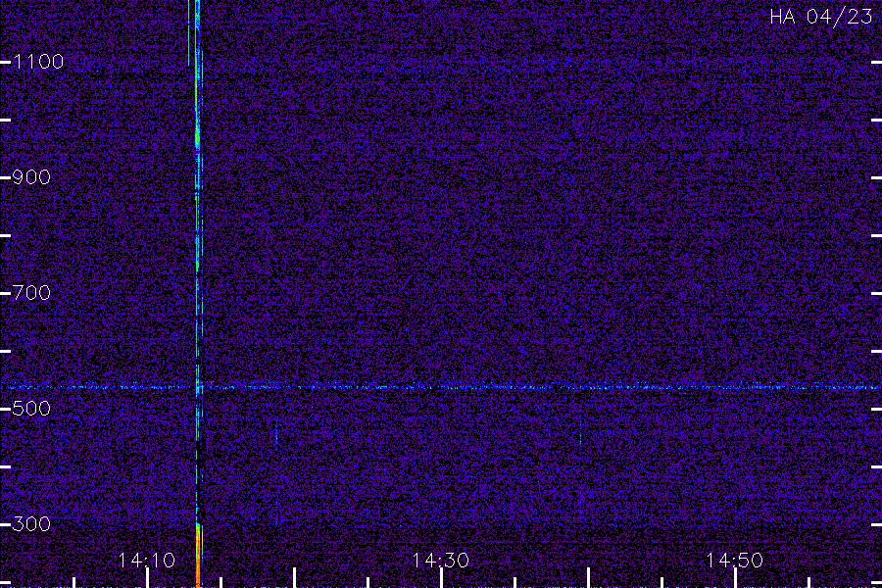Click the 1100 frequency axis label

click(x=38, y=62)
